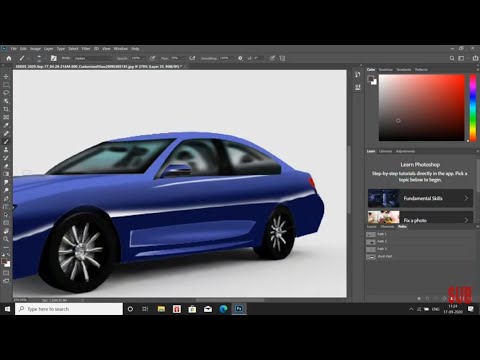Toggle Quick Mask mode
480x360 pixels.
pos(6,273)
